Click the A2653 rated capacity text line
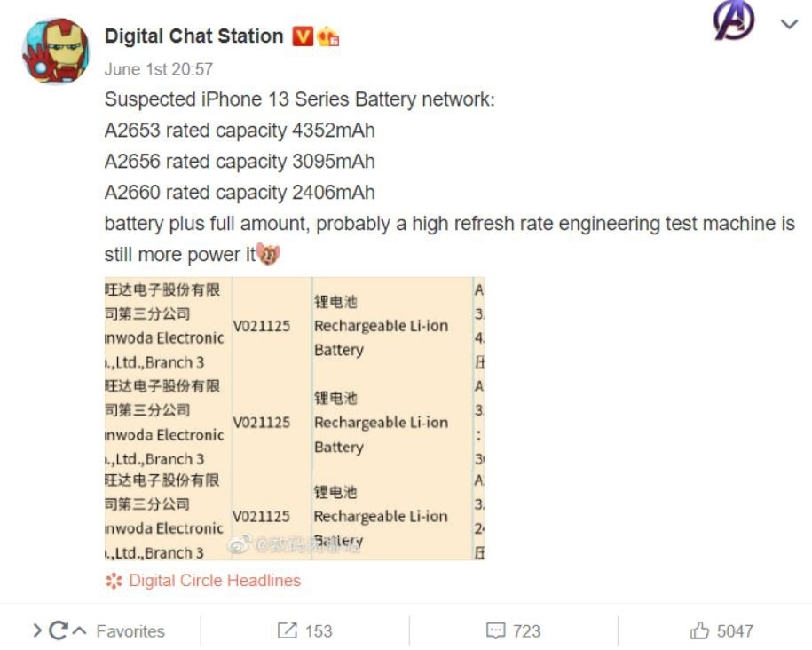Image resolution: width=812 pixels, height=650 pixels. pos(240,131)
